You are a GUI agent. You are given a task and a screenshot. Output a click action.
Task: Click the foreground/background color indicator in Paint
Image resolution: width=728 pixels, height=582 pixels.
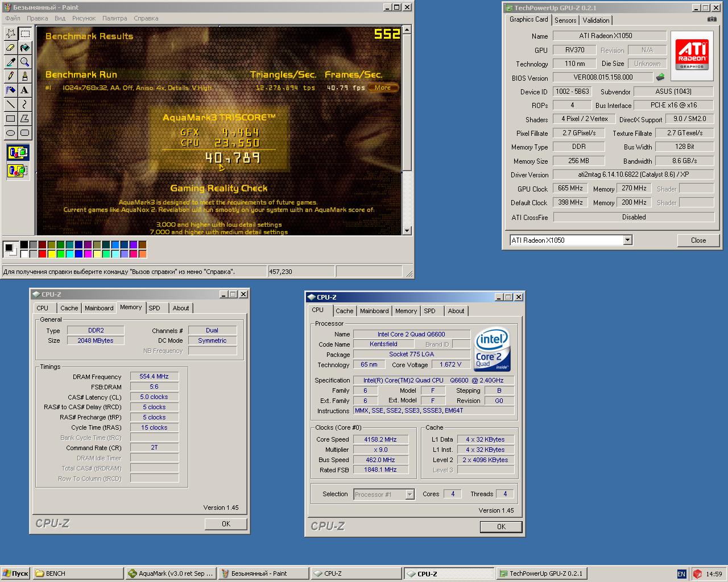click(x=10, y=249)
